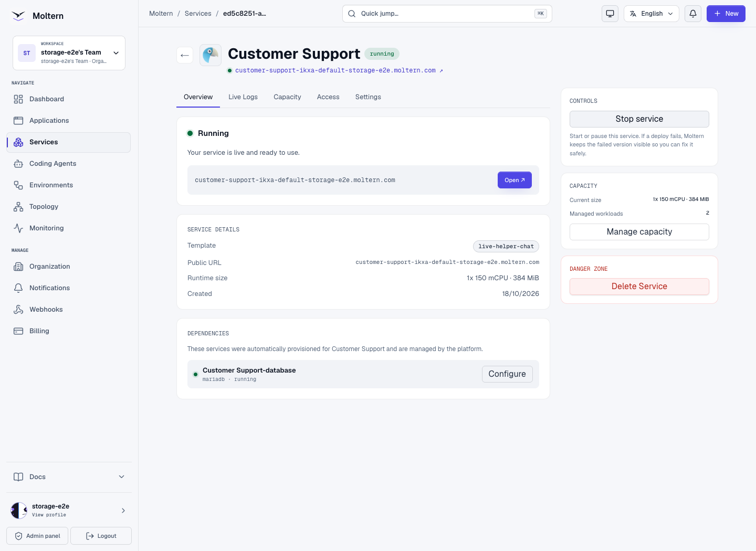Open Dashboard from the sidebar
756x551 pixels.
[68, 99]
